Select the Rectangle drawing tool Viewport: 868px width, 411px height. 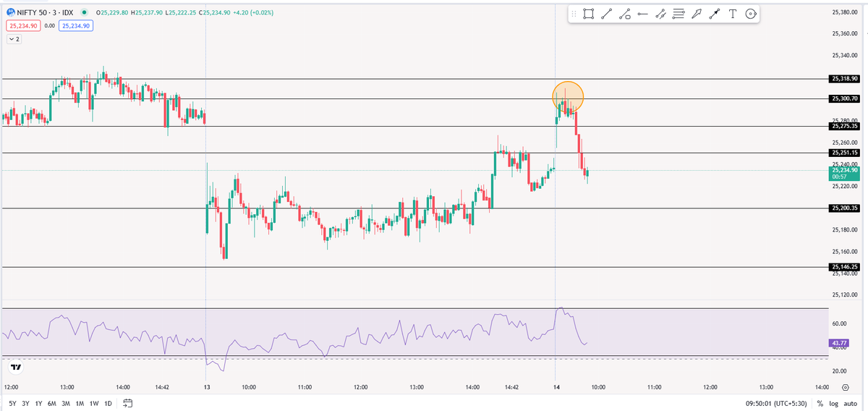[x=589, y=13]
